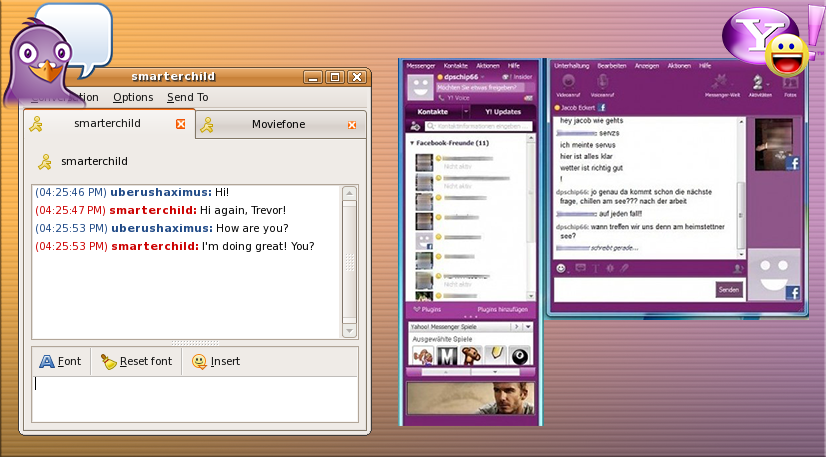
Task: Click Pidgin chat scrollbar down arrow
Action: (349, 331)
